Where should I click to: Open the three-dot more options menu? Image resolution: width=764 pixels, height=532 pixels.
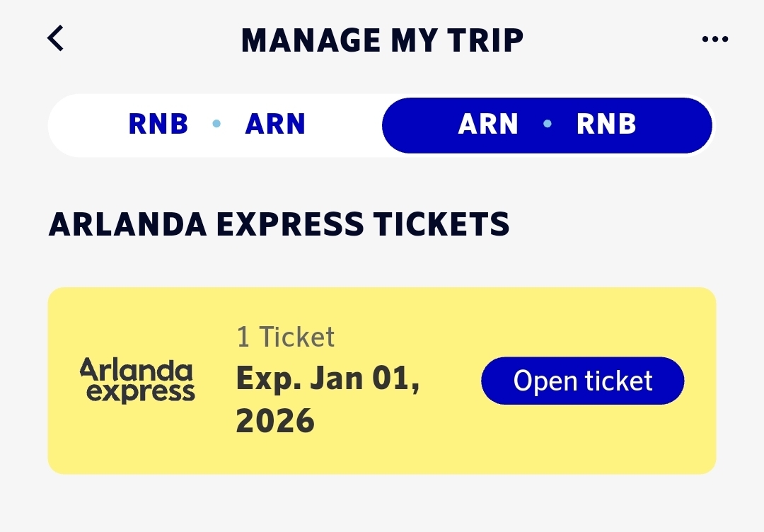[x=714, y=40]
